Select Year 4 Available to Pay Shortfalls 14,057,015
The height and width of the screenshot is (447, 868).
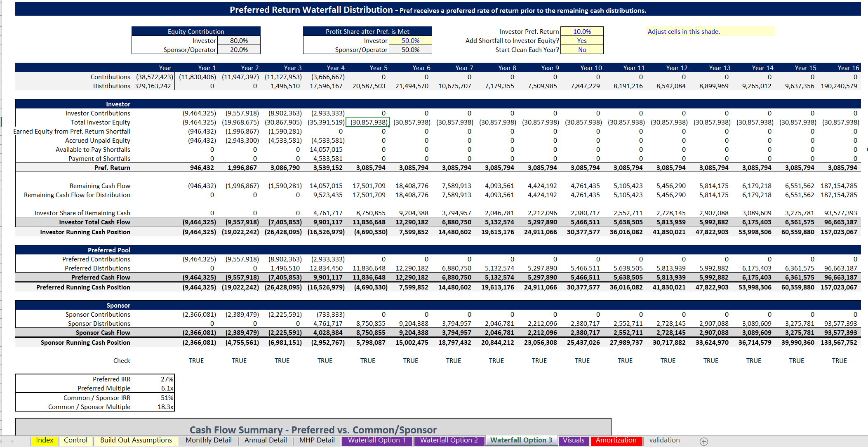(326, 149)
